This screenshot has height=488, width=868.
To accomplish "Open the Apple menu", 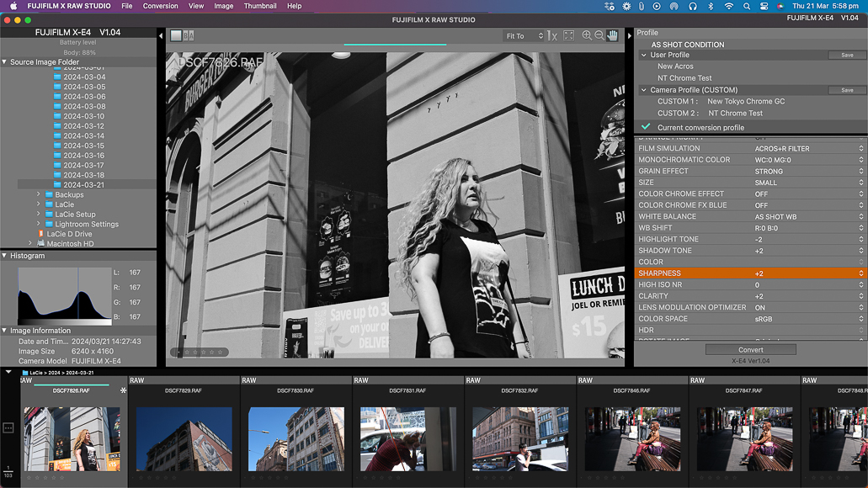I will (13, 6).
